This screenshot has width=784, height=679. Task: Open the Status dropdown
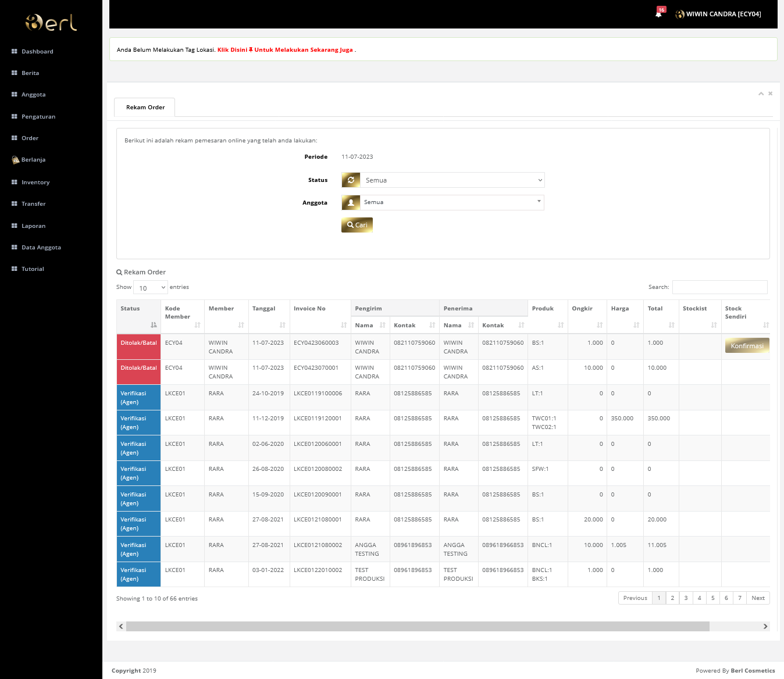click(x=452, y=180)
